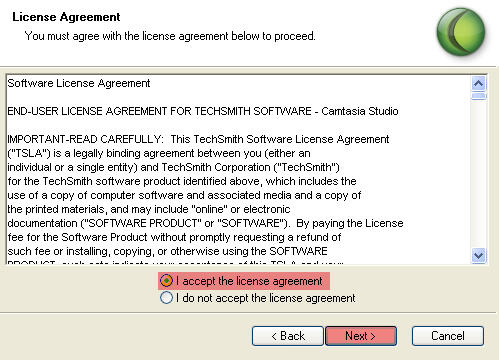Screen dimensions: 499x360
Task: Continue with the Next button
Action: tap(361, 336)
